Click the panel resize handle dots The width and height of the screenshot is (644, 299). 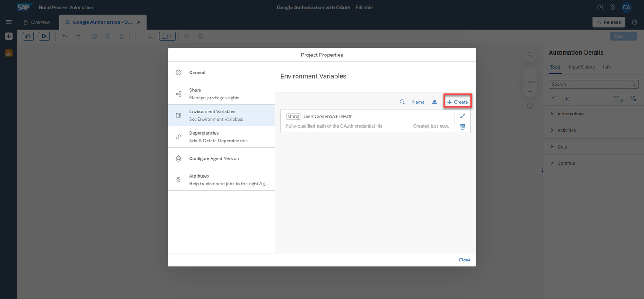point(542,171)
